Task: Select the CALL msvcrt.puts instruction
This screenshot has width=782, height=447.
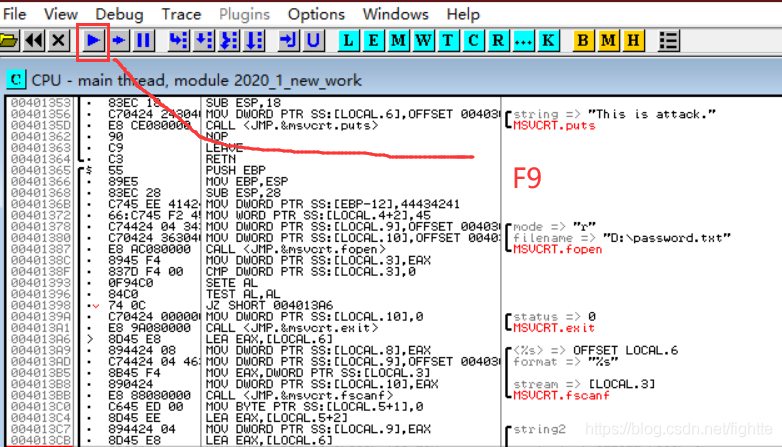Action: click(292, 125)
